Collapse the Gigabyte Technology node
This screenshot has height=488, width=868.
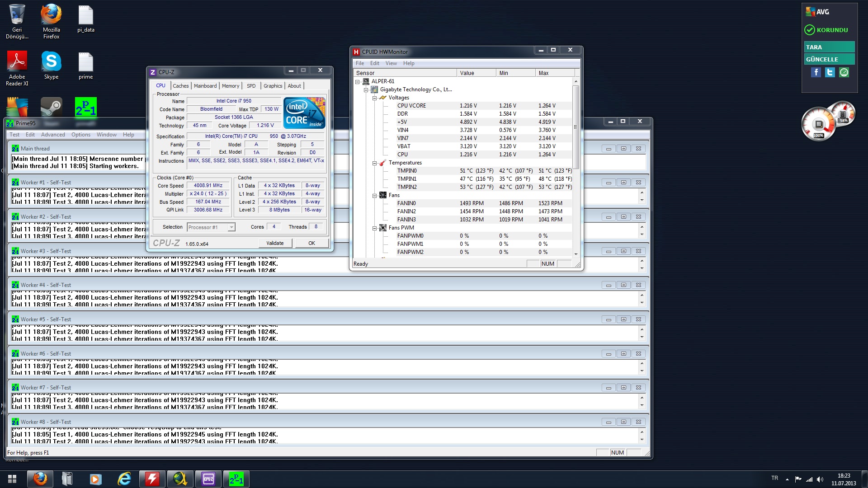tap(366, 90)
